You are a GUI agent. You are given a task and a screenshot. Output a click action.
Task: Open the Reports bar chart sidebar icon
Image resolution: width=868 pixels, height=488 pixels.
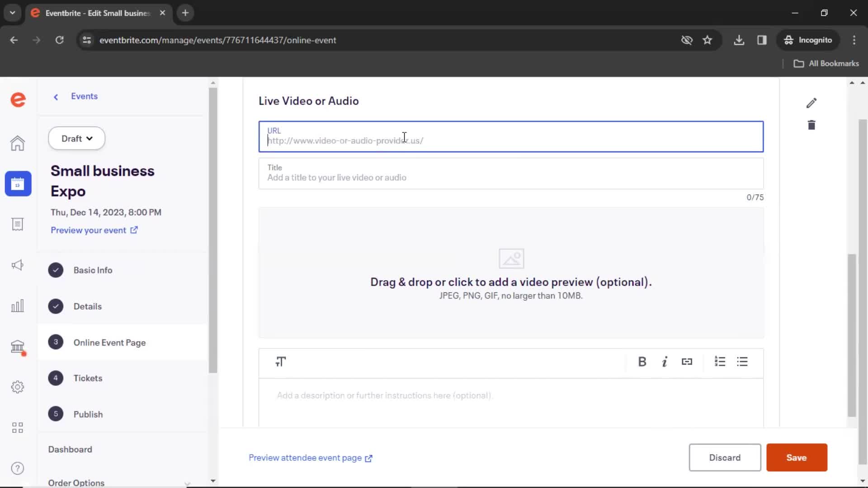coord(18,306)
